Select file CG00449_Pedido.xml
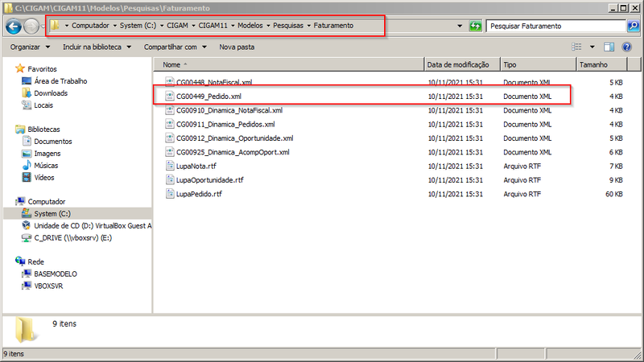 (x=208, y=97)
